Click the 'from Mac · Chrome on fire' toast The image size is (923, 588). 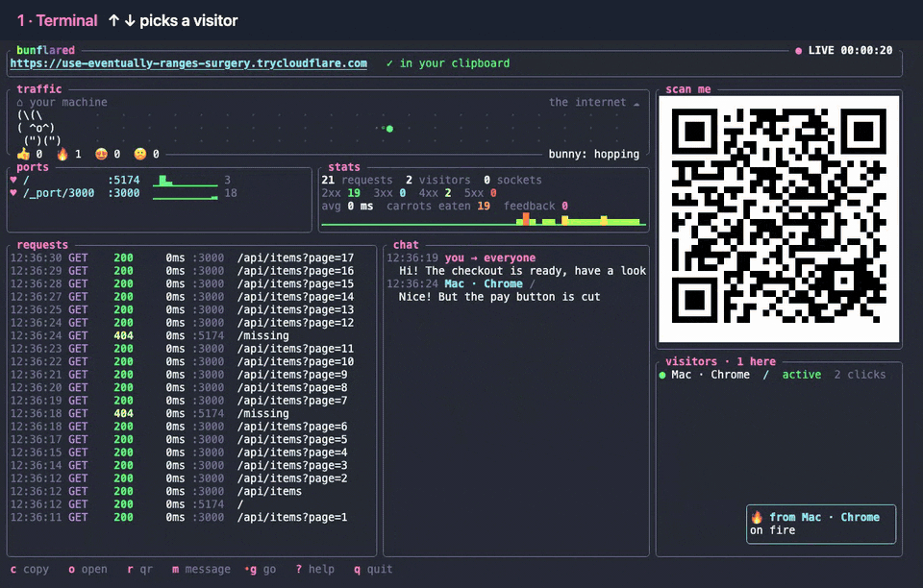821,524
